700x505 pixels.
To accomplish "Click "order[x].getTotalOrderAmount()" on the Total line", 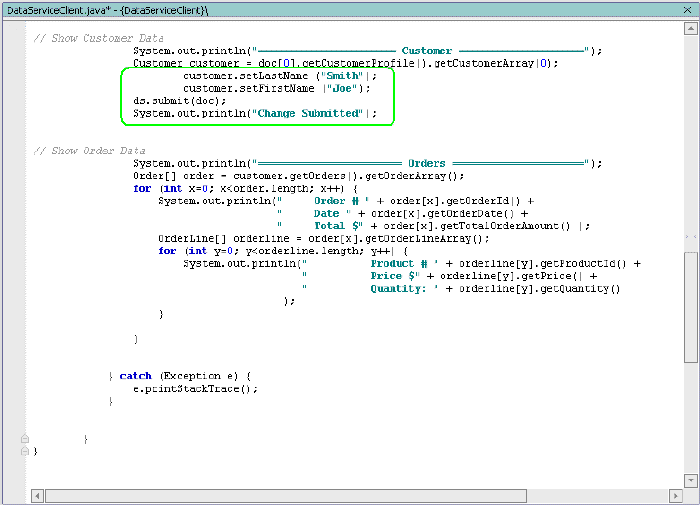I will click(477, 226).
